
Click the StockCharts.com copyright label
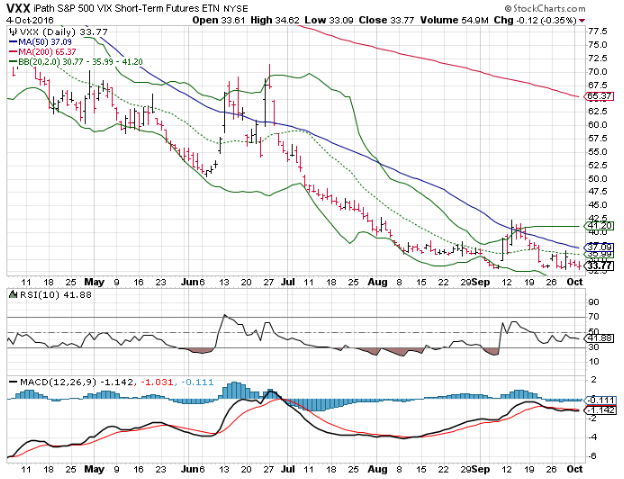(x=545, y=8)
